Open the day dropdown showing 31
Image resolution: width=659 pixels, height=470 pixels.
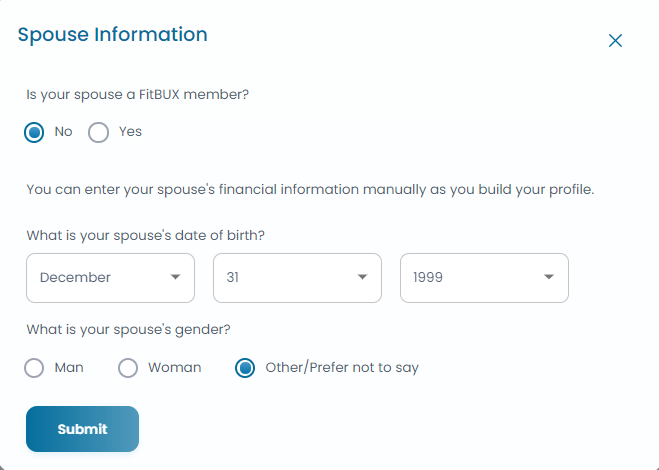[298, 278]
